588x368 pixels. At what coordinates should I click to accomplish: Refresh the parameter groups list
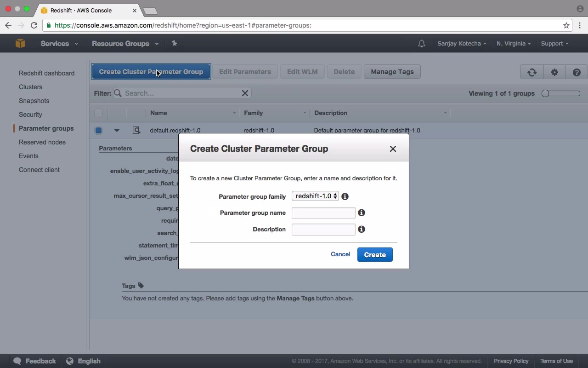click(x=532, y=72)
